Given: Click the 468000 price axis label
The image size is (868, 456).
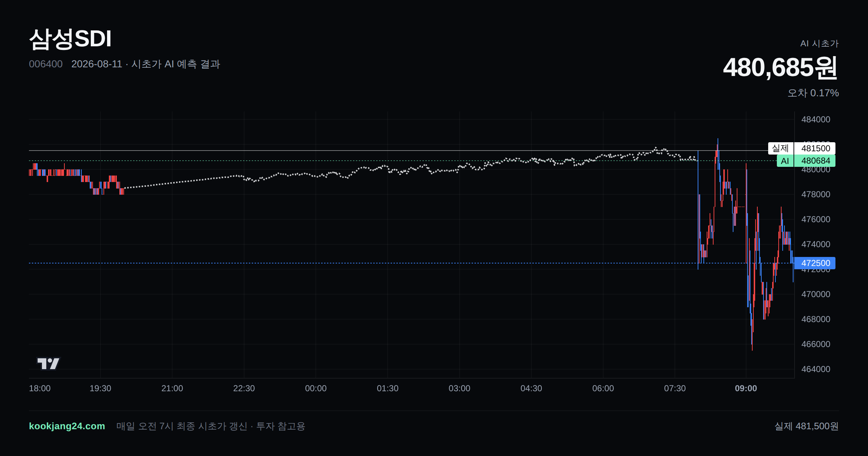Looking at the screenshot, I should point(816,319).
